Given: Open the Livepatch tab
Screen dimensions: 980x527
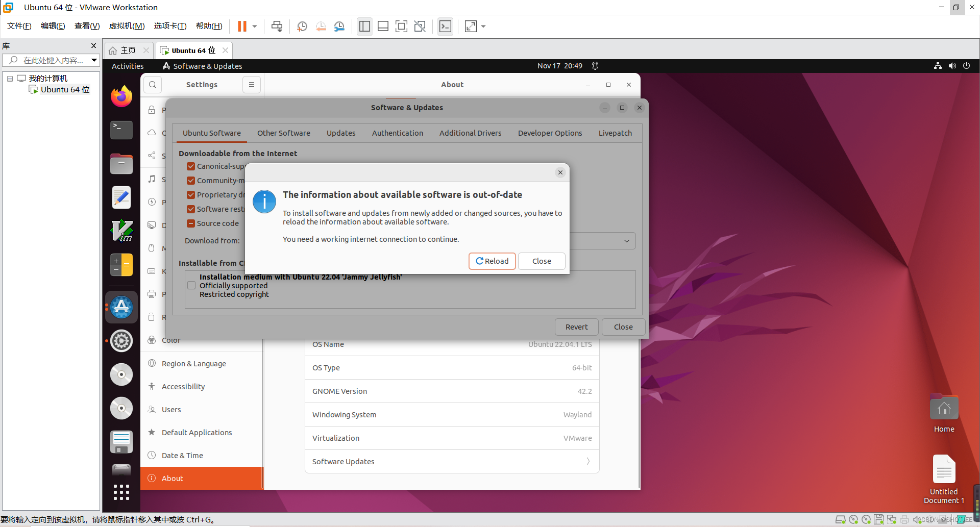Looking at the screenshot, I should pyautogui.click(x=615, y=133).
